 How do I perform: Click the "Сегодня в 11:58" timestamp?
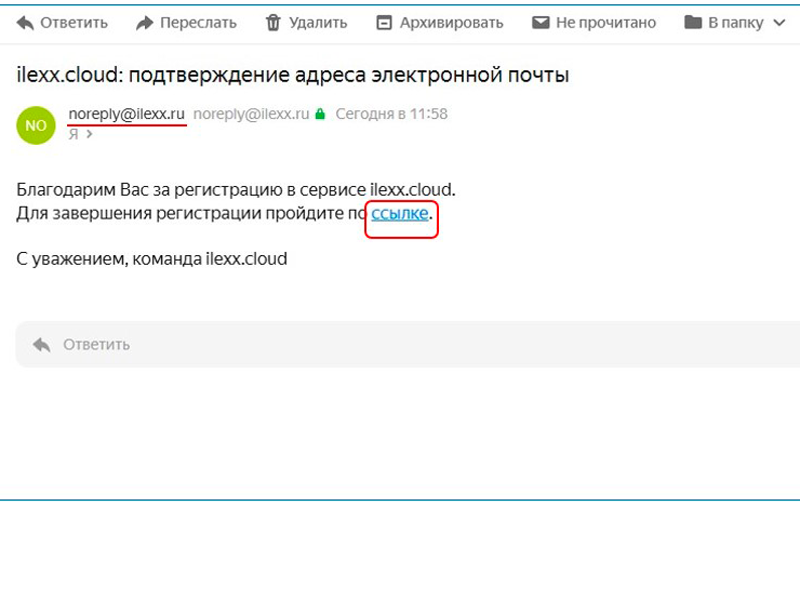tap(391, 114)
